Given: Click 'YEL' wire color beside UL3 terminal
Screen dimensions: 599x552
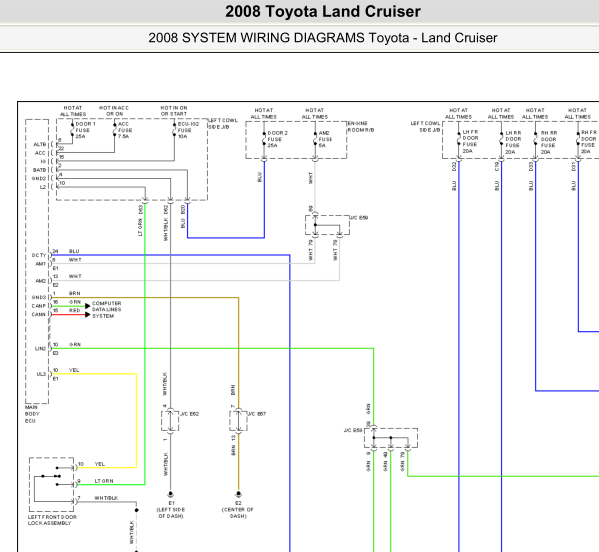Looking at the screenshot, I should point(74,370).
